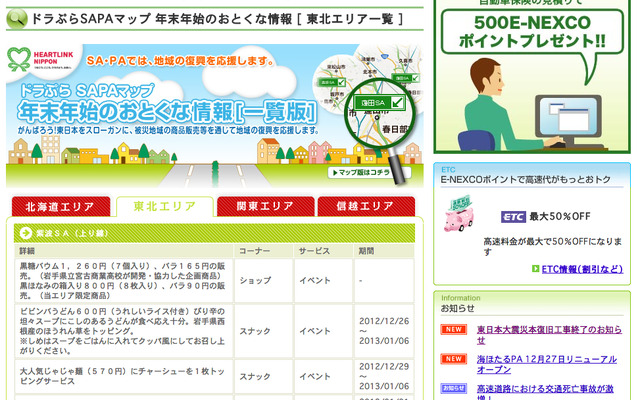Open the ETC情報(割引など) link
The image size is (640, 400).
[x=582, y=269]
